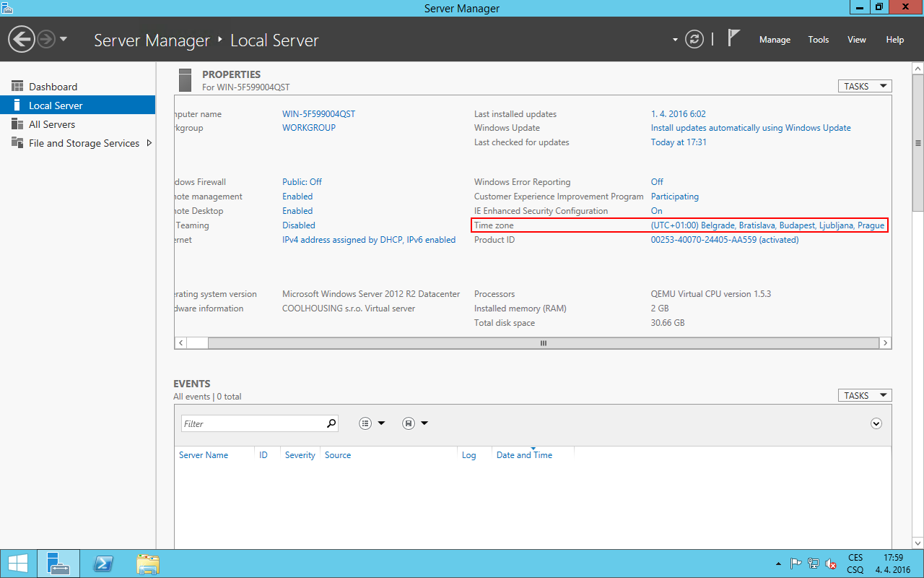Refresh Server Manager with the refresh icon
Image resolution: width=924 pixels, height=578 pixels.
pyautogui.click(x=694, y=39)
